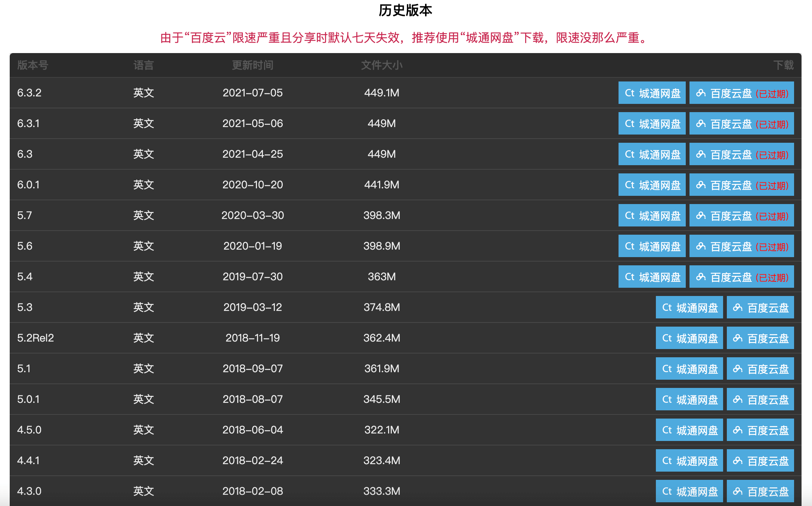The image size is (812, 506).
Task: Download 4.4.1 from 百度云盘
Action: pos(760,460)
